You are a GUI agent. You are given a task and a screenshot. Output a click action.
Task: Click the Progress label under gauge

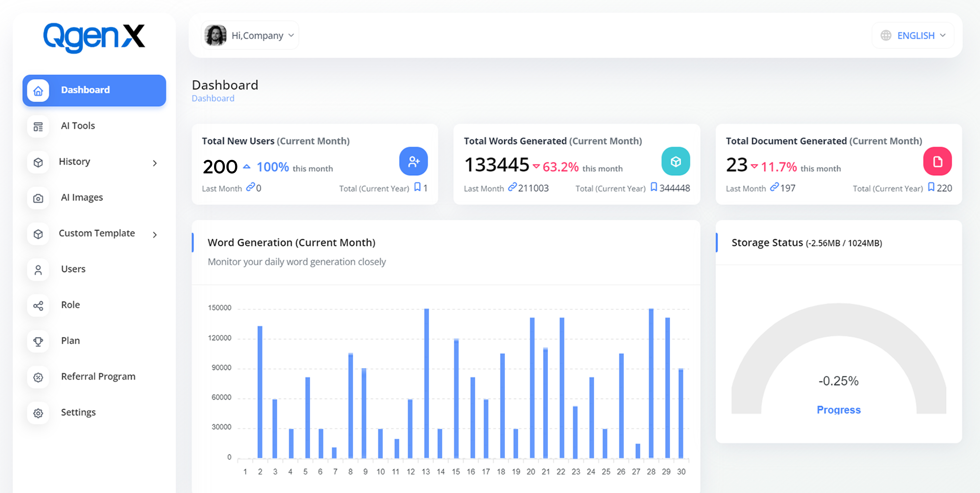[838, 410]
